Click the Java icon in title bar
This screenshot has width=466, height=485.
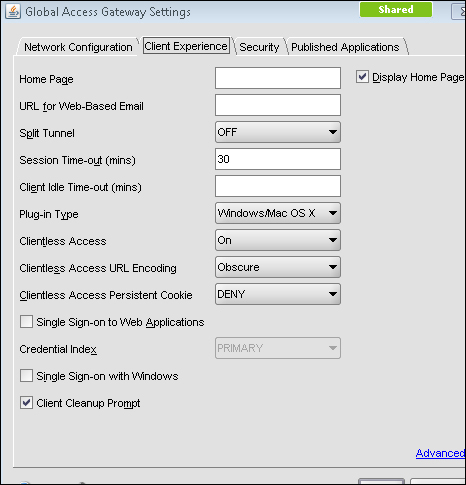point(13,12)
